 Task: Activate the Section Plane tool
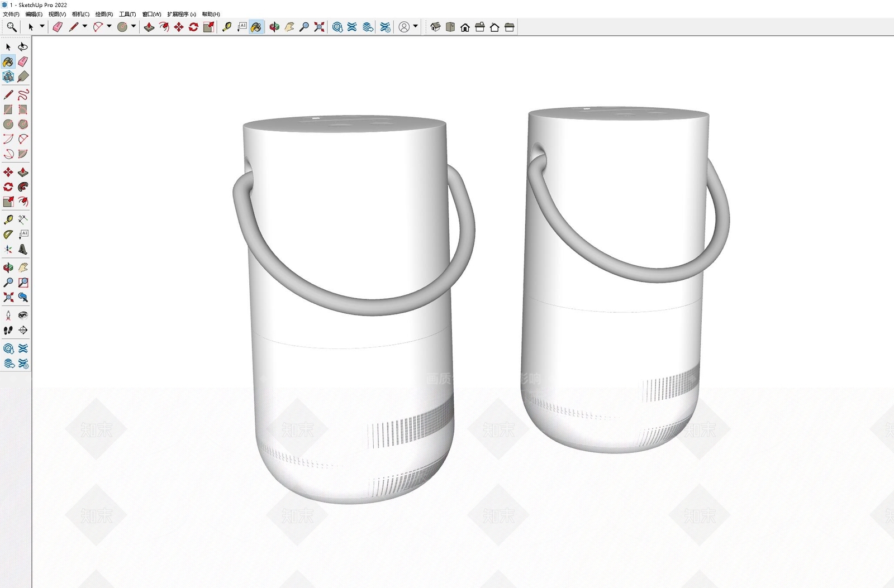(x=23, y=330)
